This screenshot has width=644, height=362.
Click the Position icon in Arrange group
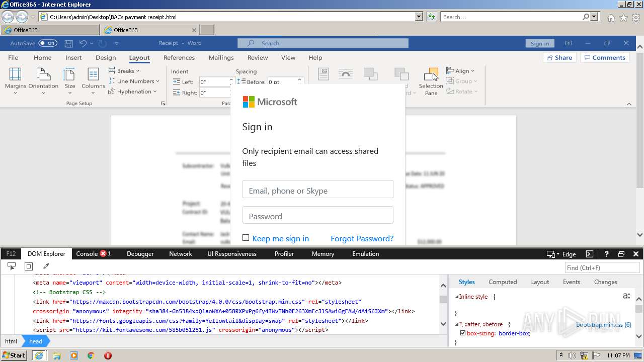click(323, 74)
